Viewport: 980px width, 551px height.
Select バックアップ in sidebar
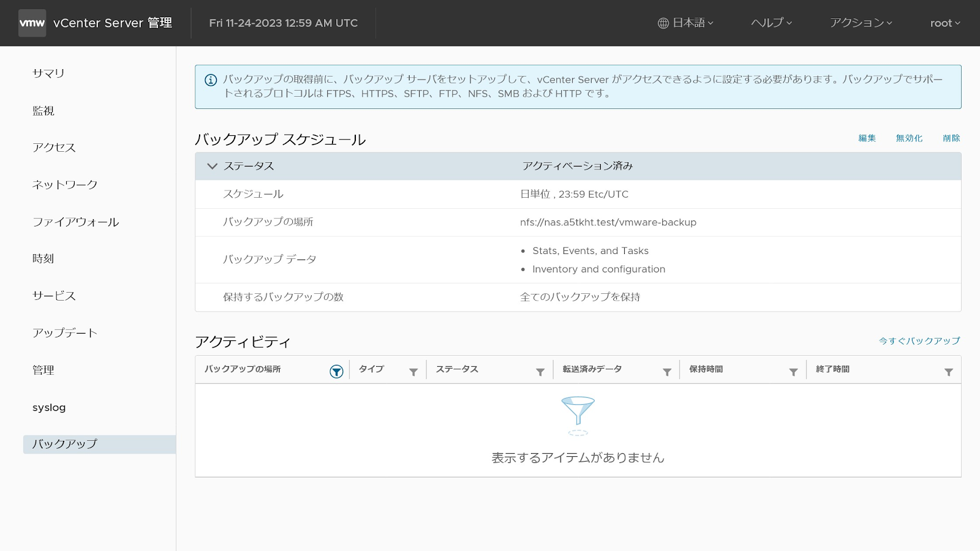click(x=99, y=444)
